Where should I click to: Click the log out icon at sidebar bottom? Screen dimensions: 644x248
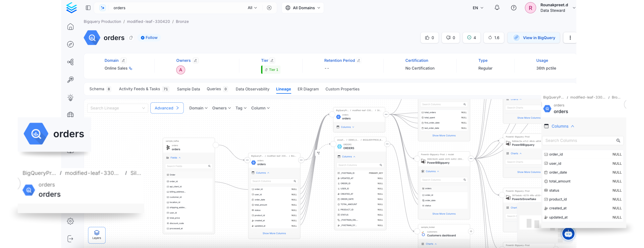(71, 239)
